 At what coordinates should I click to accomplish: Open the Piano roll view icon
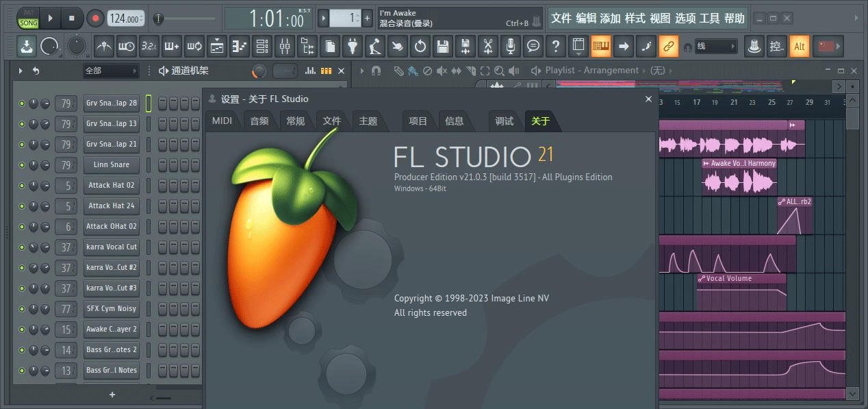tap(240, 47)
